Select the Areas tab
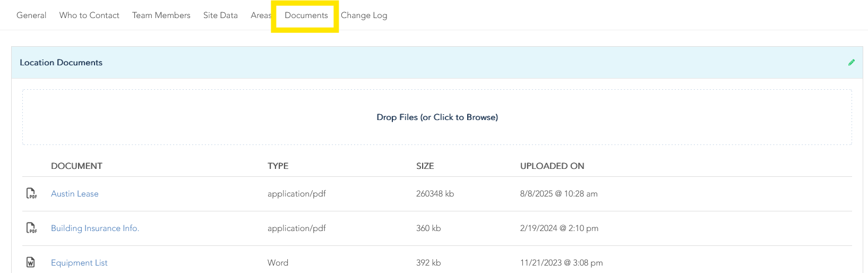 [x=260, y=15]
